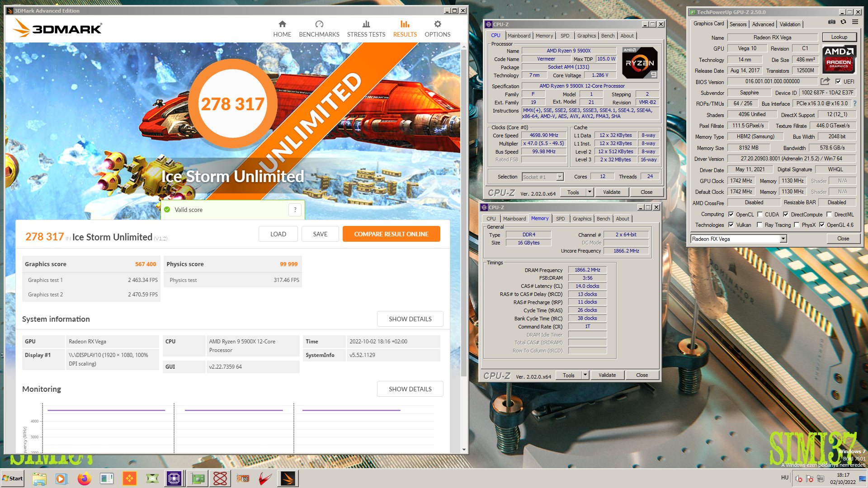Click the 3DMark vertical scrollbar thumb
Image resolution: width=868 pixels, height=488 pixels.
click(x=464, y=212)
